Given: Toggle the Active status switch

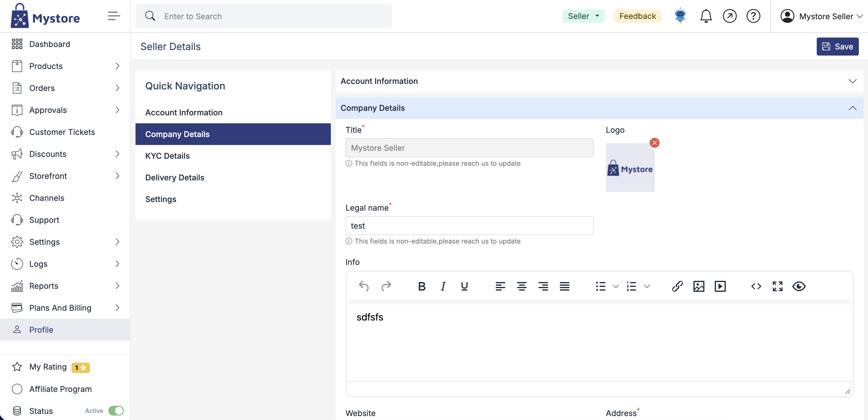Looking at the screenshot, I should 116,410.
